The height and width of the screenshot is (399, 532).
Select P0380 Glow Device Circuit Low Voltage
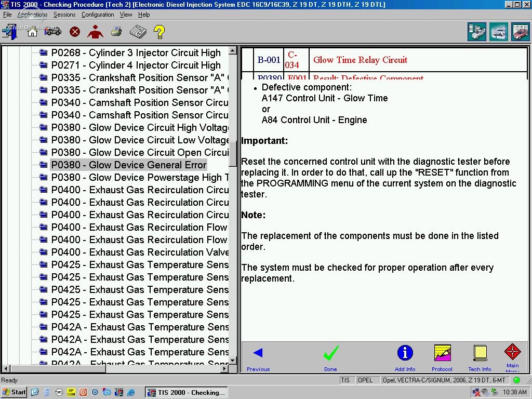[140, 140]
